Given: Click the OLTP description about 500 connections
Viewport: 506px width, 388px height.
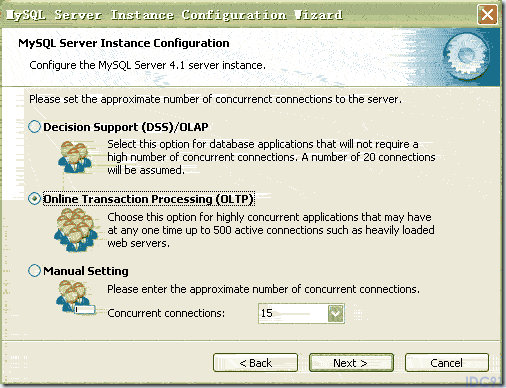Looking at the screenshot, I should (271, 230).
